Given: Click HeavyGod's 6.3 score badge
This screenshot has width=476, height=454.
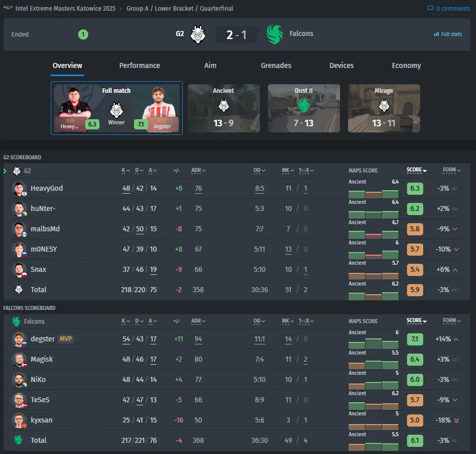Looking at the screenshot, I should point(415,189).
